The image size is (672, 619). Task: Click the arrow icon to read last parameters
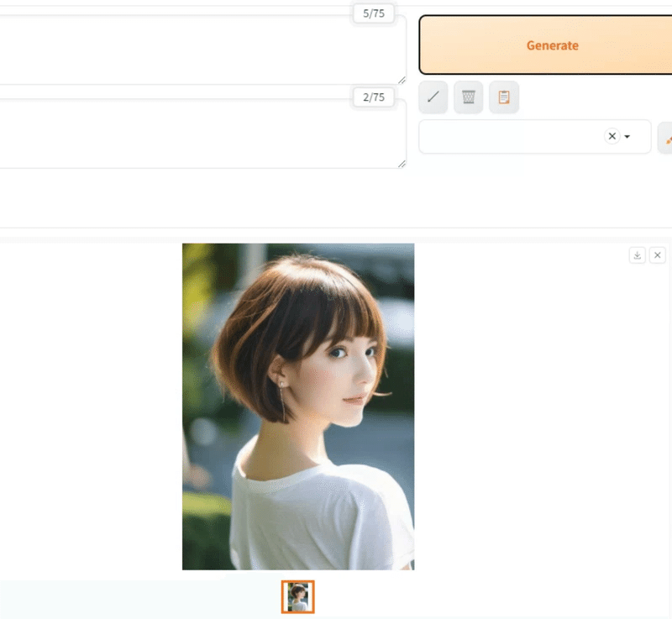coord(433,97)
